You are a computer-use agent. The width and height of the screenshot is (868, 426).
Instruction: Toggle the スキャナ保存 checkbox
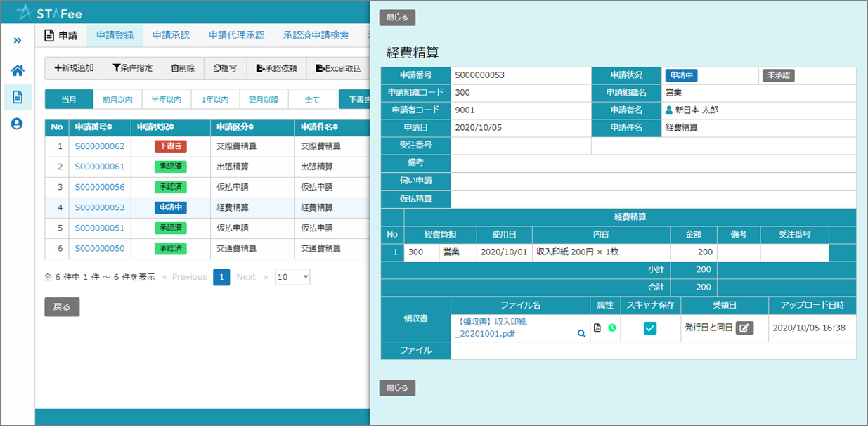pos(650,328)
